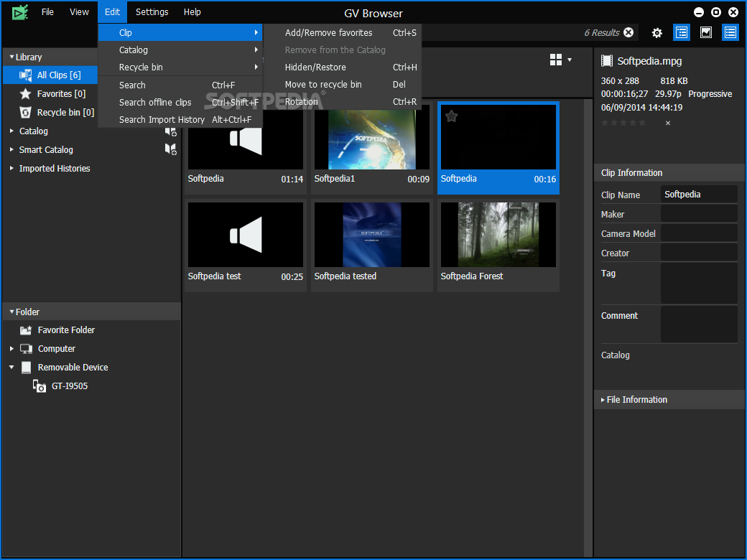
Task: Open the Recycle bin submenu in Edit menu
Action: click(x=180, y=67)
